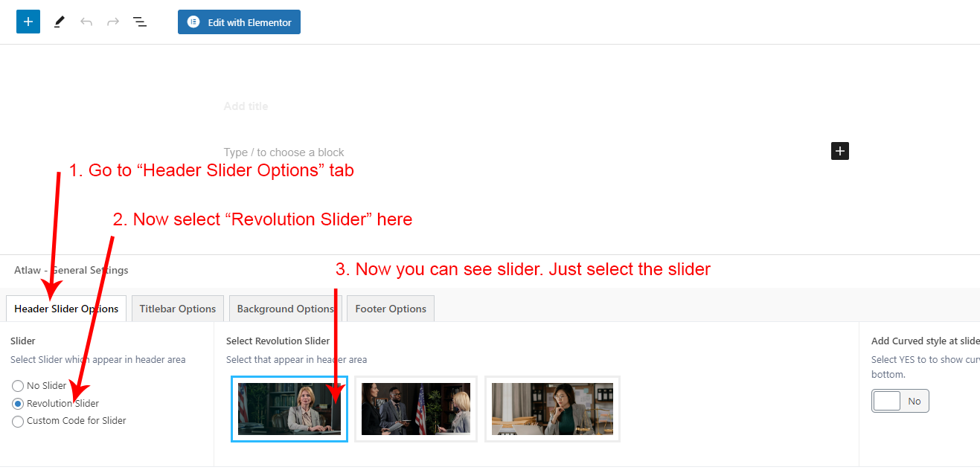Open the Footer Options tab
980x470 pixels.
click(391, 309)
